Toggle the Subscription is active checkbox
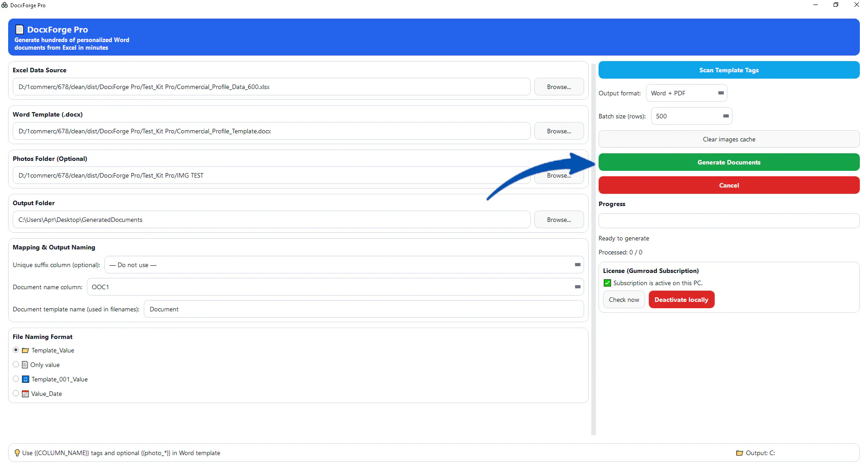This screenshot has height=470, width=868. pos(607,283)
